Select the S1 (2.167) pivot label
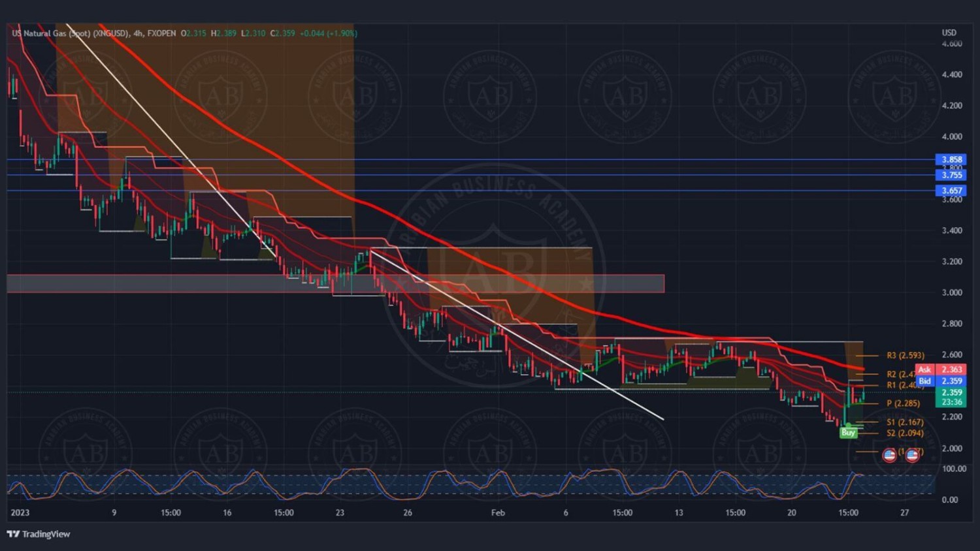Image resolution: width=980 pixels, height=551 pixels. [905, 422]
